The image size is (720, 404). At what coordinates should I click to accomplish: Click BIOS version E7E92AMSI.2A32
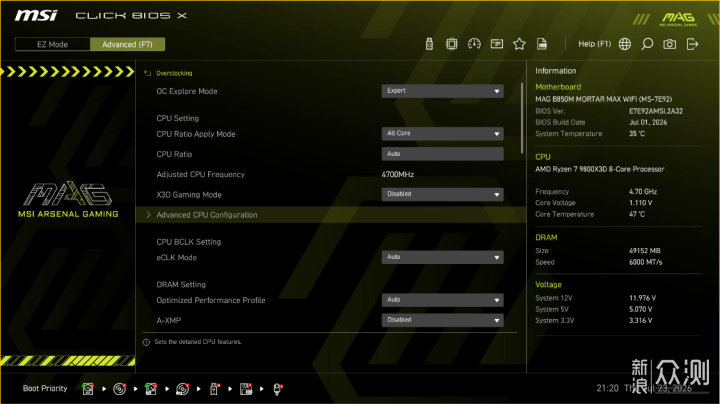tap(656, 111)
